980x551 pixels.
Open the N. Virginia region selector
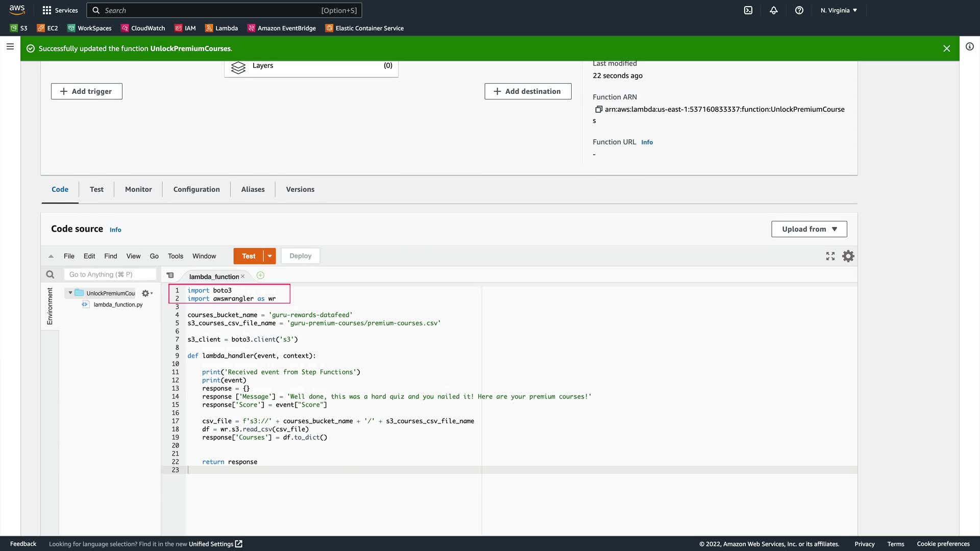coord(839,10)
